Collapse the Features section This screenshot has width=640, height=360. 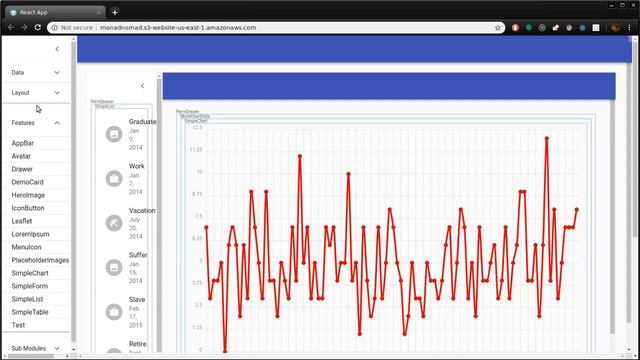pyautogui.click(x=36, y=122)
